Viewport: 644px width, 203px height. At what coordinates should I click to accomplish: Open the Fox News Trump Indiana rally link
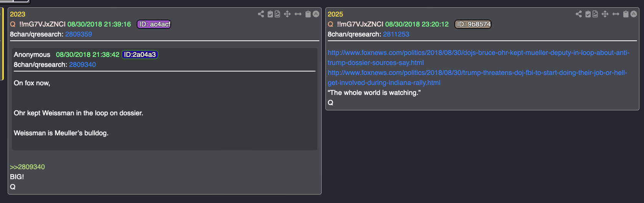477,73
